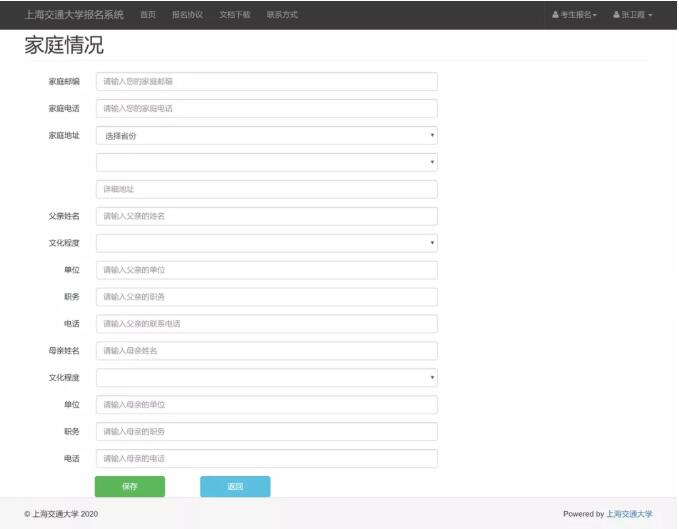This screenshot has width=679, height=529.
Task: Select 文档下载 in the top navigation
Action: click(x=235, y=15)
